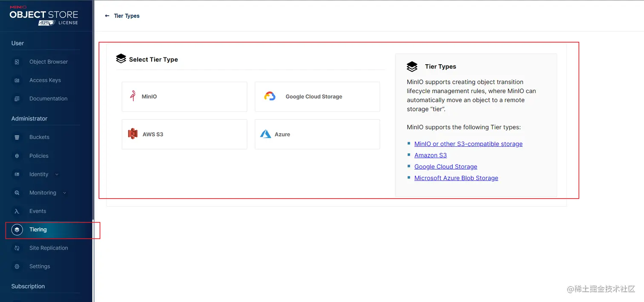
Task: Click the Buckets sidebar icon
Action: [x=17, y=137]
